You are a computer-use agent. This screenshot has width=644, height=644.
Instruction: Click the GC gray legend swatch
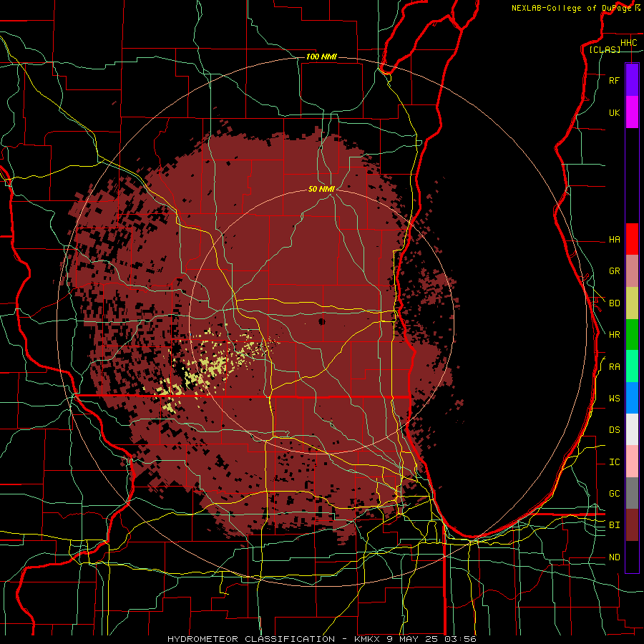[632, 493]
